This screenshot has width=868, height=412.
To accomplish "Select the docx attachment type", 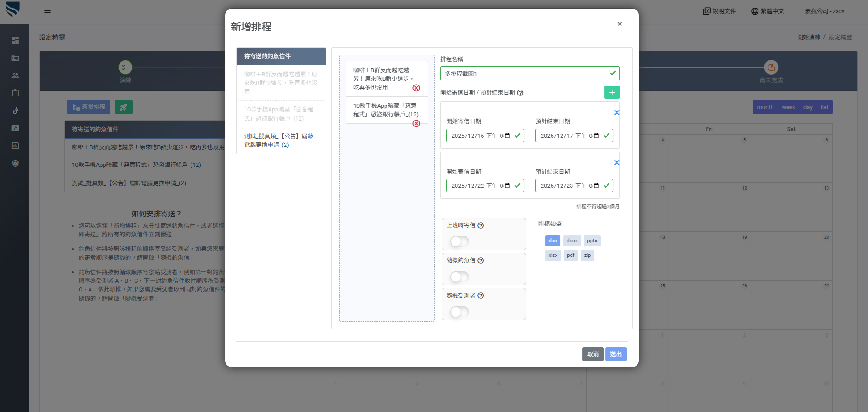I will pos(572,241).
